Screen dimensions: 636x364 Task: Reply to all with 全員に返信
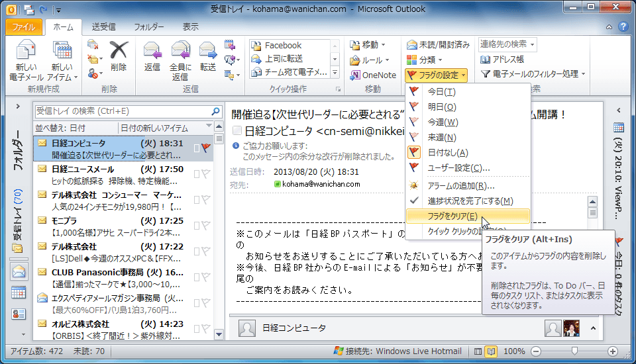180,61
